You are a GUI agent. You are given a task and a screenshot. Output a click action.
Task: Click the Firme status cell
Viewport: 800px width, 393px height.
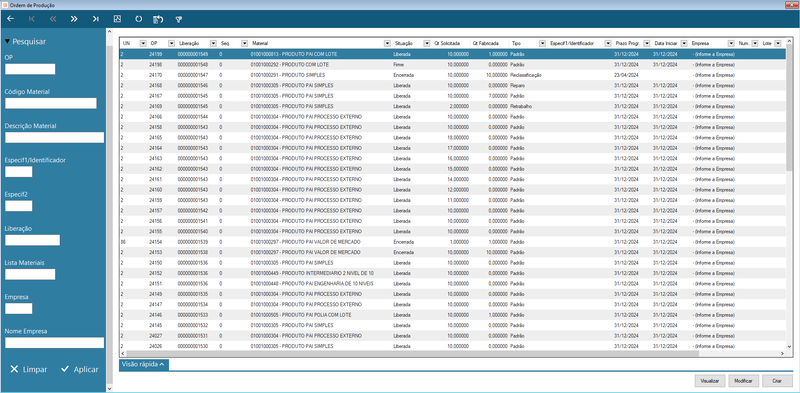tap(398, 65)
